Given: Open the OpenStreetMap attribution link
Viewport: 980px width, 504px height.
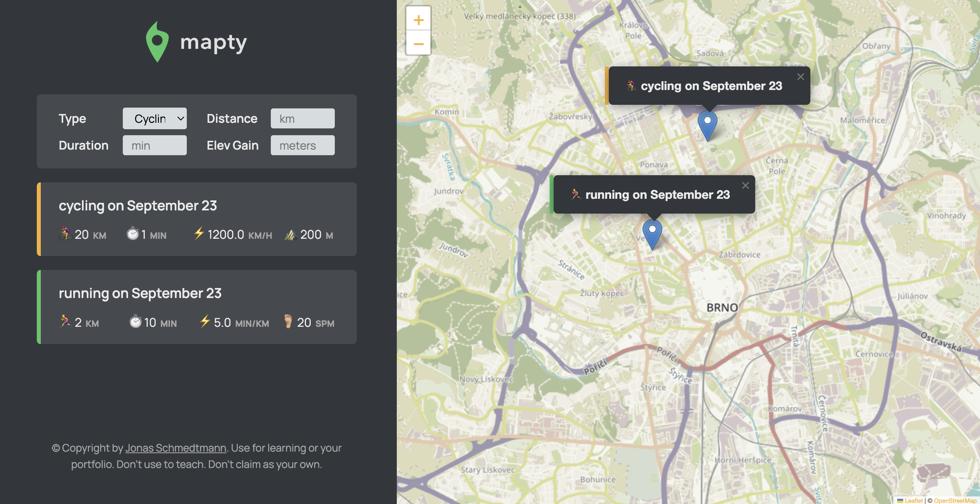Looking at the screenshot, I should [955, 500].
